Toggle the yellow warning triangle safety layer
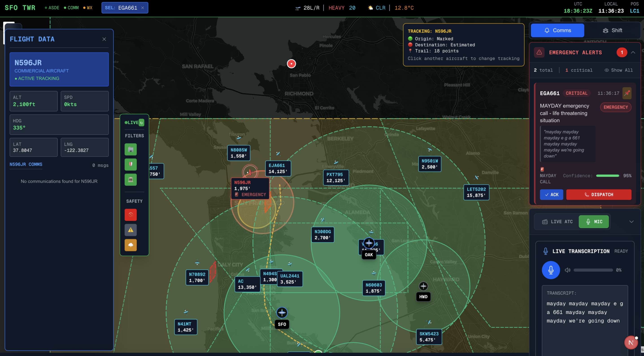The image size is (644, 356). click(131, 230)
